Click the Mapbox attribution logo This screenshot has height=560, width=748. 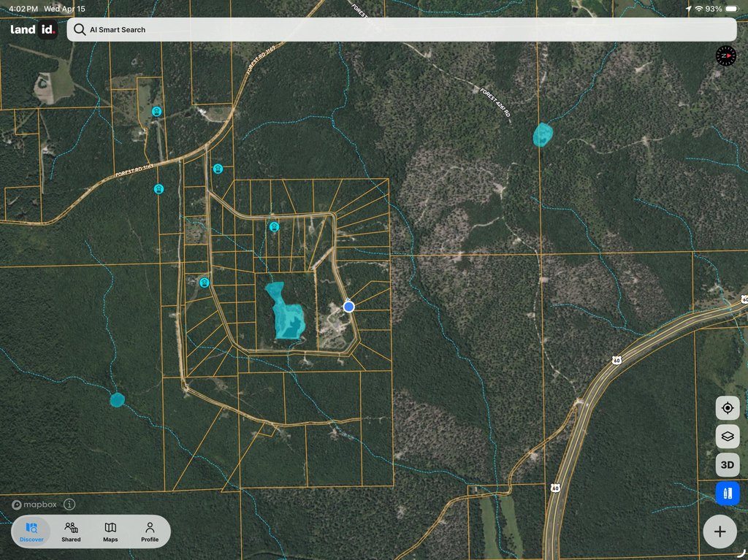pos(34,505)
